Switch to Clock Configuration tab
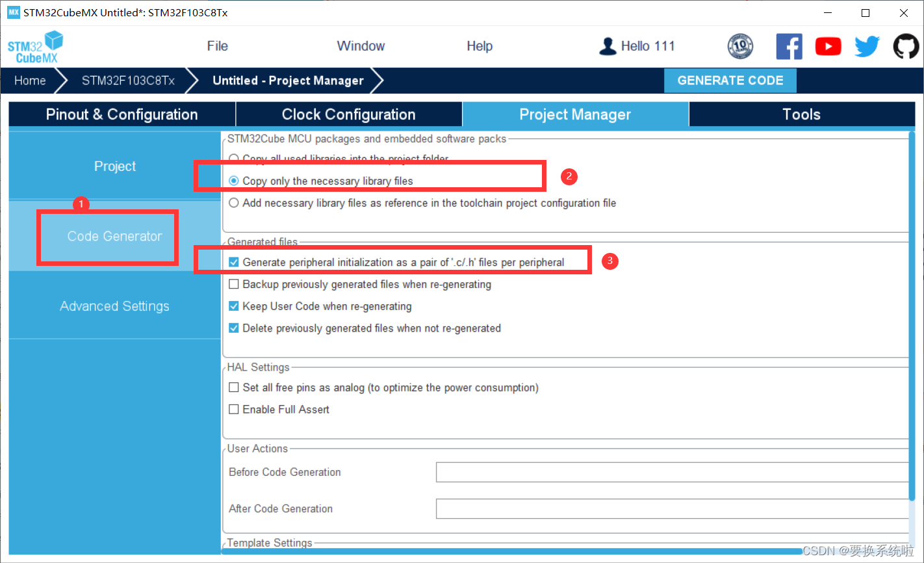The image size is (924, 563). [348, 114]
